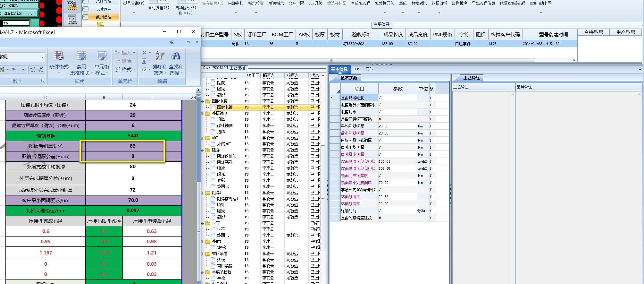This screenshot has width=644, height=284.
Task: Expand the formula bar chevron in Excel
Action: click(198, 90)
